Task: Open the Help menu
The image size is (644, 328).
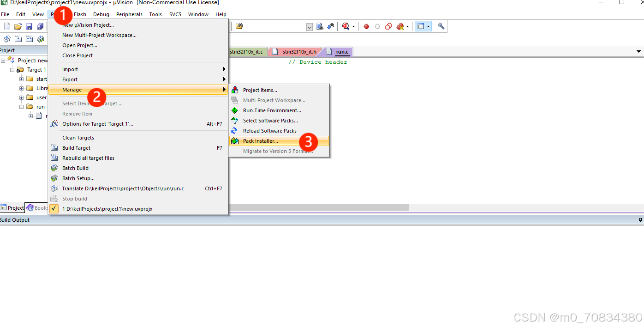Action: tap(221, 14)
